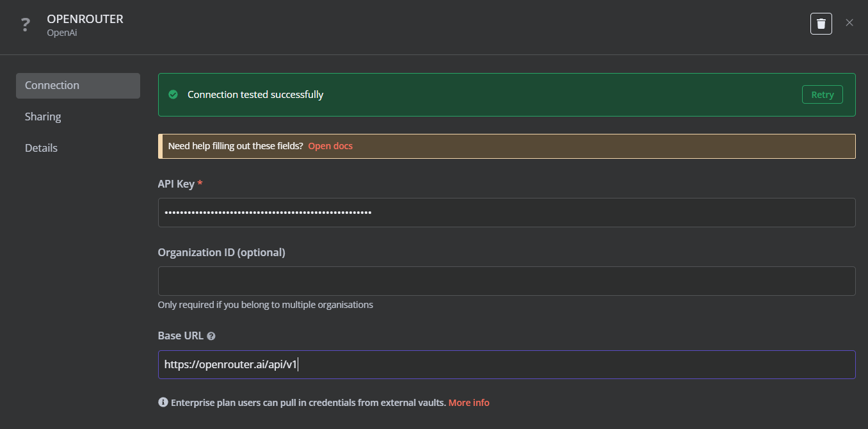Click the 'API Key' field label
This screenshot has height=429, width=868.
point(176,184)
